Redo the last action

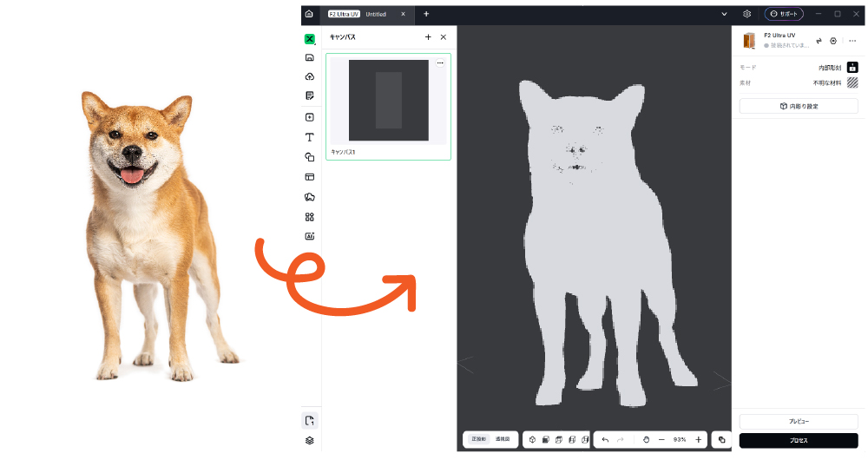tap(621, 440)
